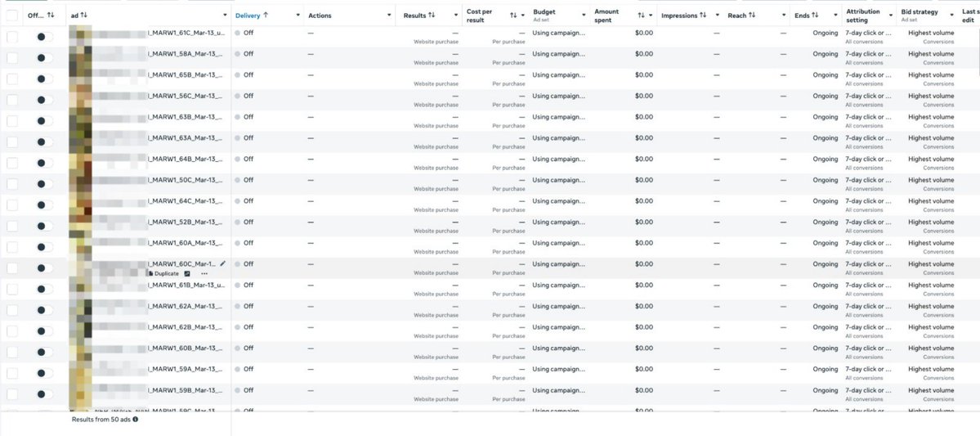Sort by the Off/On column arrows

point(51,15)
